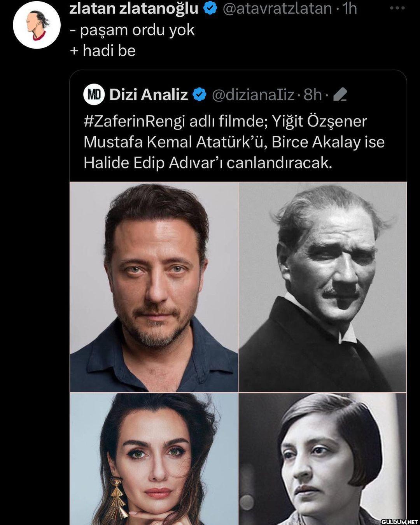Open the three-dot more options menu
420x525 pixels.
pos(397,8)
